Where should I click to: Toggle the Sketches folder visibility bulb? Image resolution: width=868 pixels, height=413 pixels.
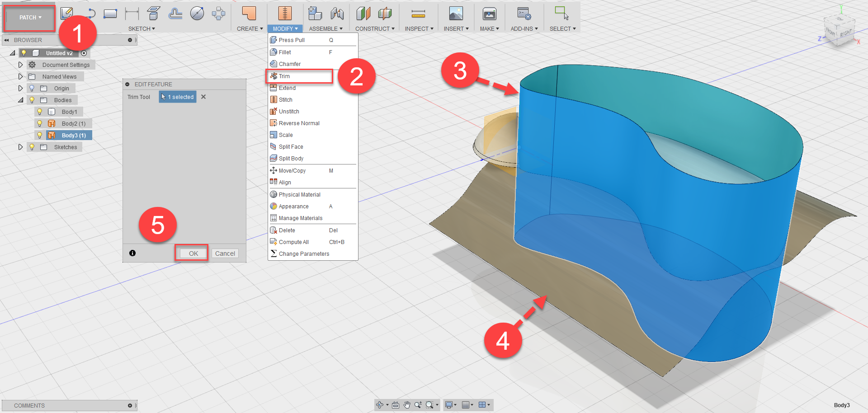[32, 147]
